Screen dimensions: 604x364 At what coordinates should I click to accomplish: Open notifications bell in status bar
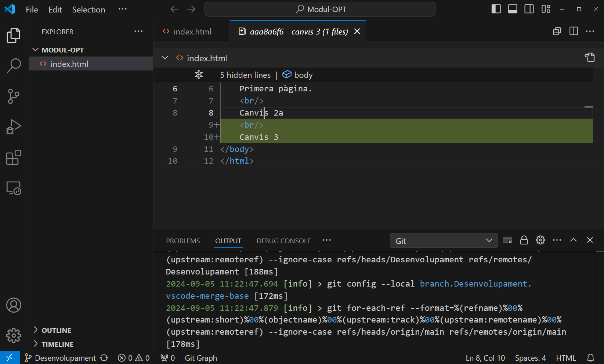590,358
